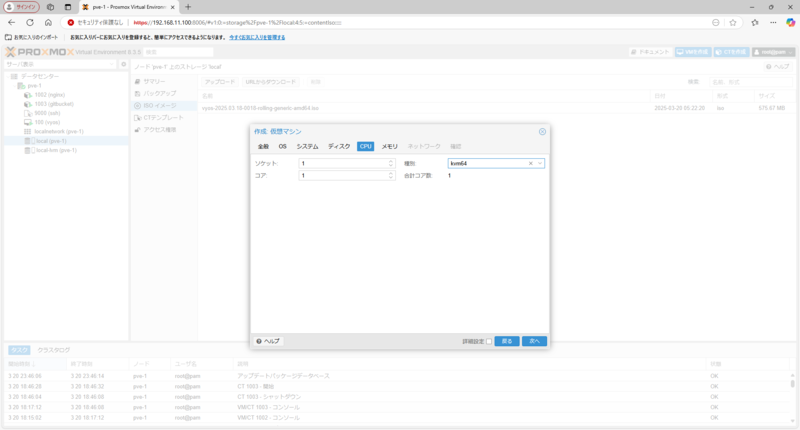This screenshot has height=430, width=800.
Task: Collapse the データセンター tree node
Action: 7,77
